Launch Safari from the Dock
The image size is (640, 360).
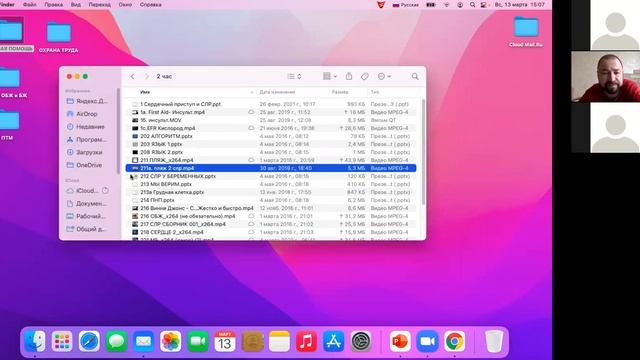click(x=89, y=341)
